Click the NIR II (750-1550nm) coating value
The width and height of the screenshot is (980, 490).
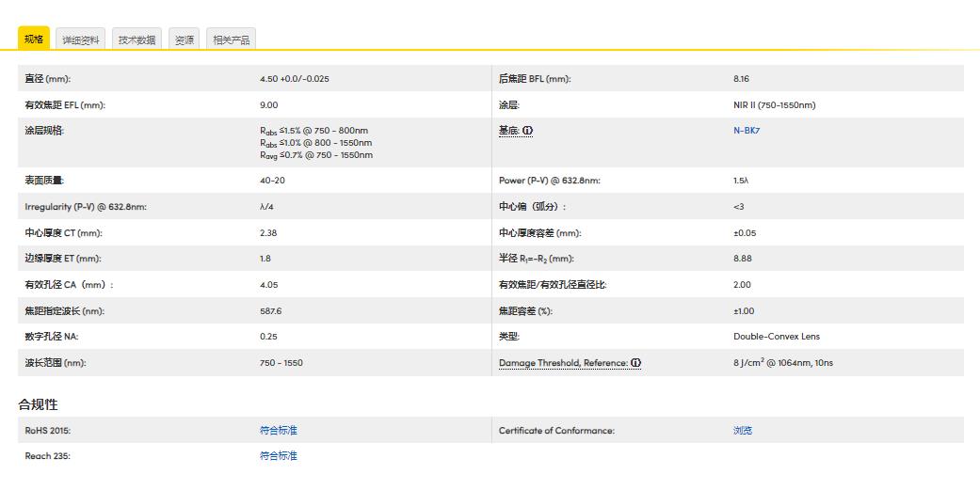[x=774, y=105]
